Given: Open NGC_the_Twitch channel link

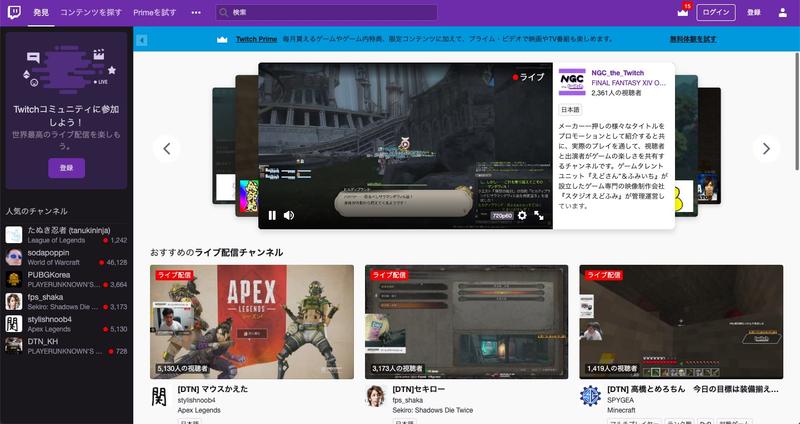Looking at the screenshot, I should [x=617, y=73].
